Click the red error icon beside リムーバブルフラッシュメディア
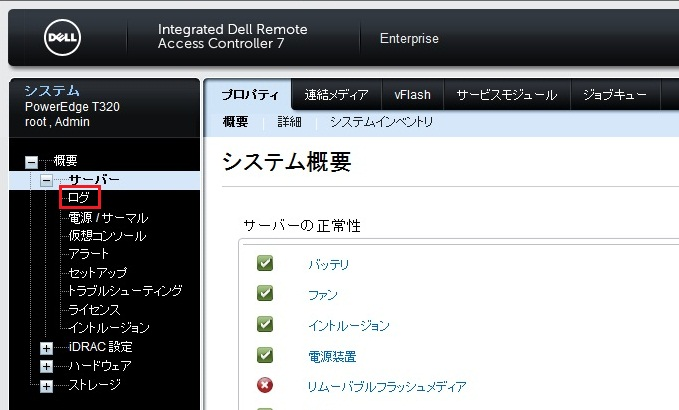This screenshot has height=410, width=679. 265,385
